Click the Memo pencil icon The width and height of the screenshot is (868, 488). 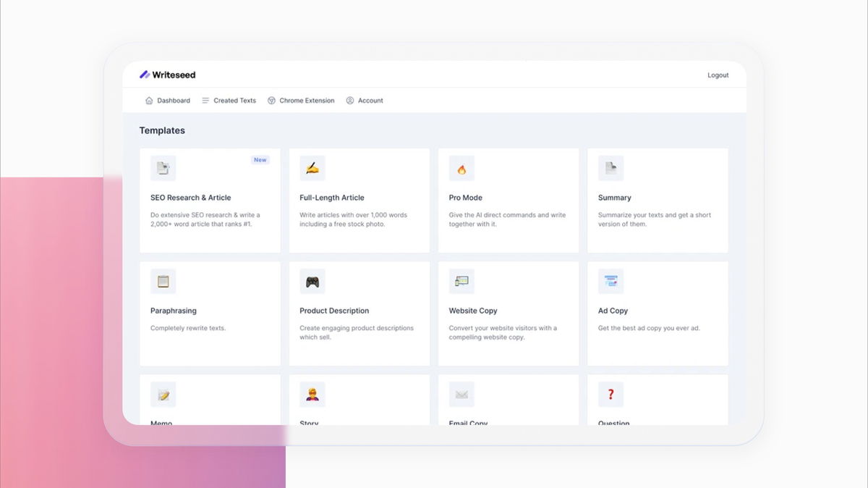163,394
